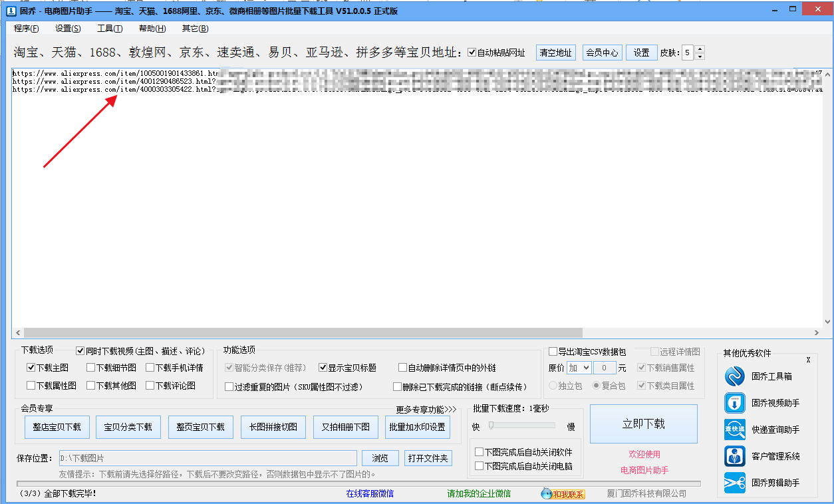
Task: Click the 电商图片助手 pink link
Action: coord(644,470)
